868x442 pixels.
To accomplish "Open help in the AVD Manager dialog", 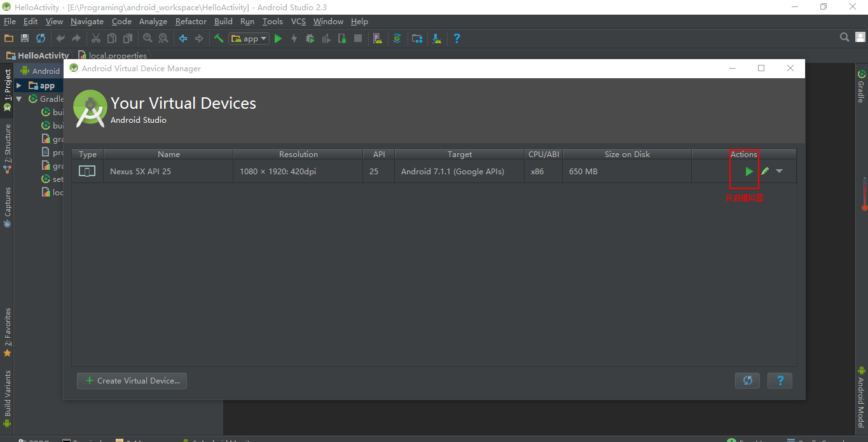I will [x=780, y=381].
